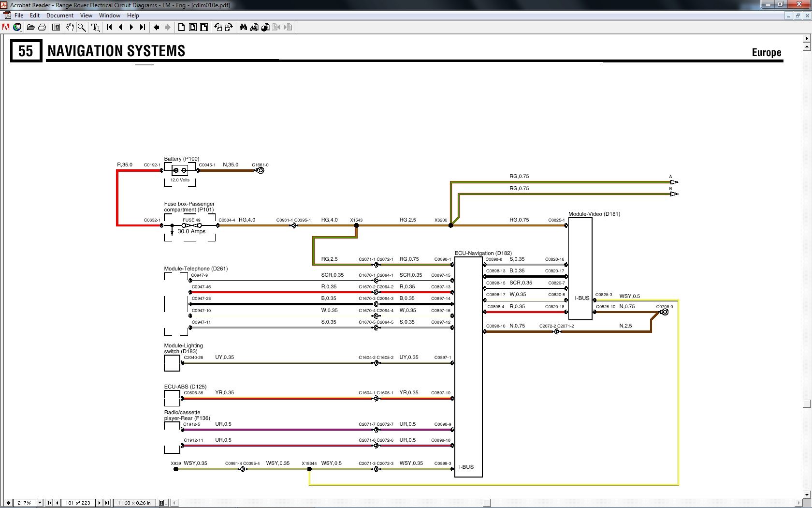Click the Search index binoculars icon

(254, 27)
